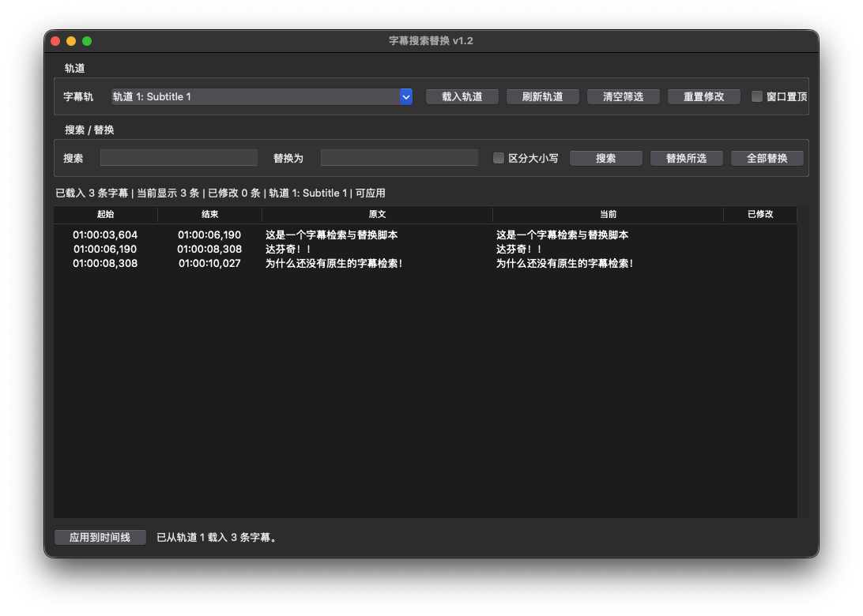
Task: Enable the 区分大小写 checkbox
Action: (499, 158)
